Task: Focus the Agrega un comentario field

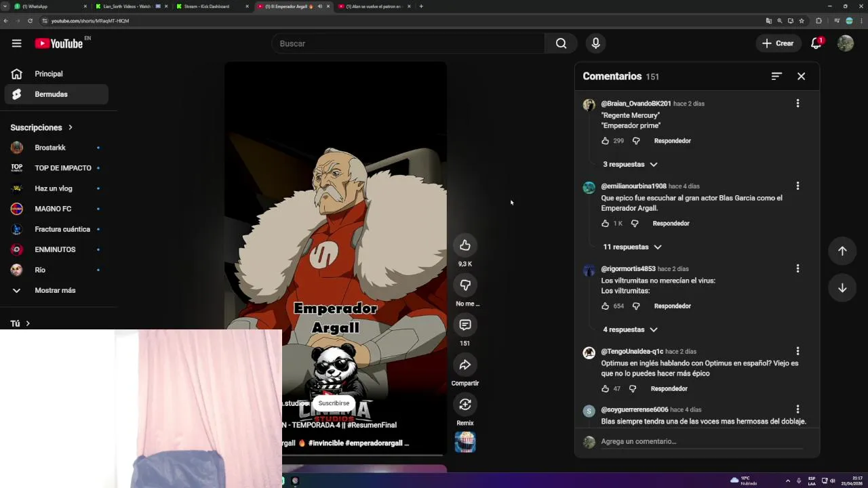Action: [702, 441]
